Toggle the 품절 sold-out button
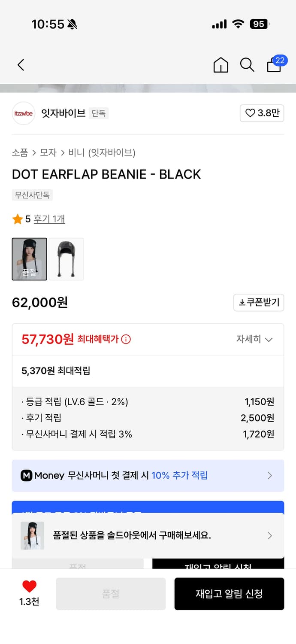 [x=110, y=594]
